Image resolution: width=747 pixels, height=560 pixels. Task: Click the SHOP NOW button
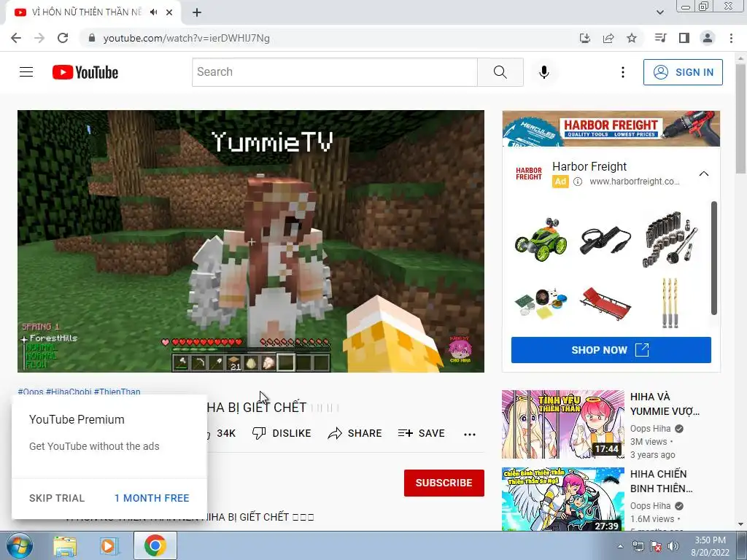coord(611,350)
